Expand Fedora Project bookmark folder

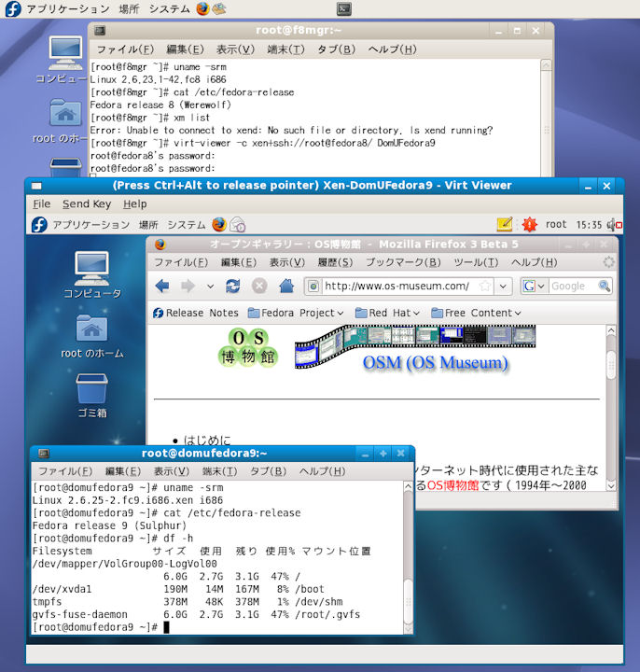296,313
